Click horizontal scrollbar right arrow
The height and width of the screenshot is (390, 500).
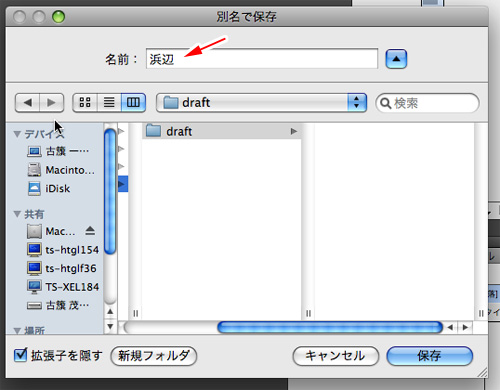(x=465, y=328)
